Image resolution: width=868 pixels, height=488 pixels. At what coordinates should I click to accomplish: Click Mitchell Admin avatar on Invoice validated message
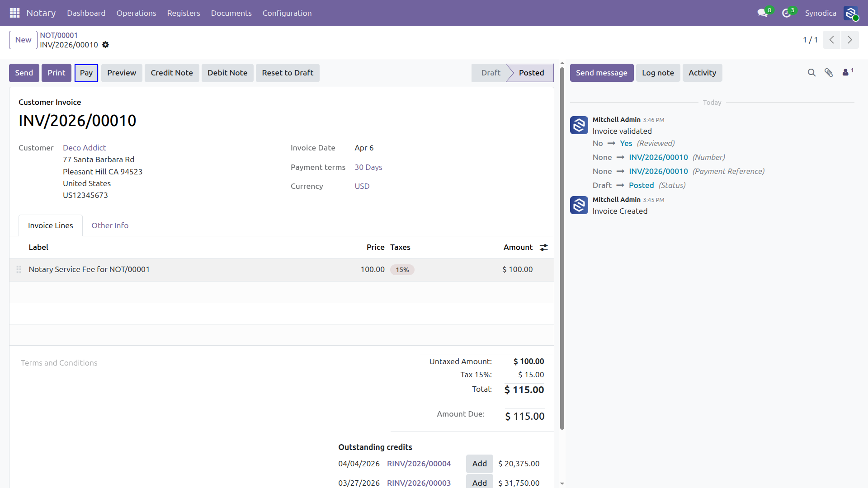(579, 125)
